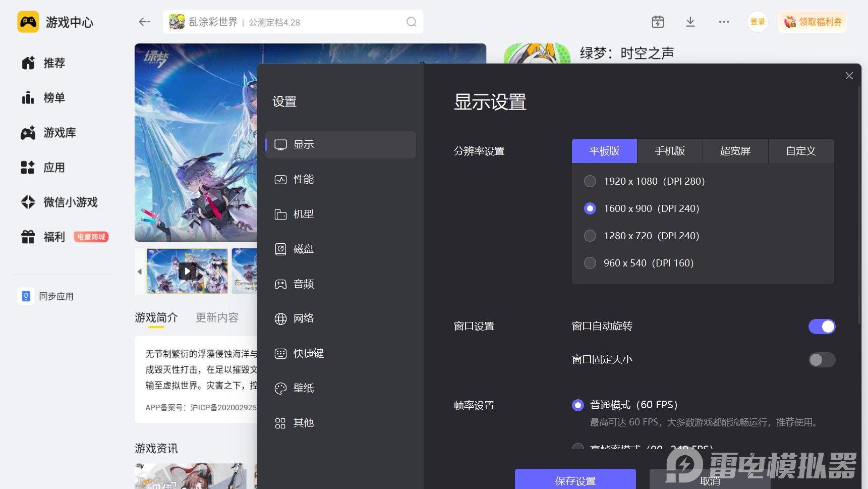
Task: Open the three-dot more options menu
Action: coord(724,22)
